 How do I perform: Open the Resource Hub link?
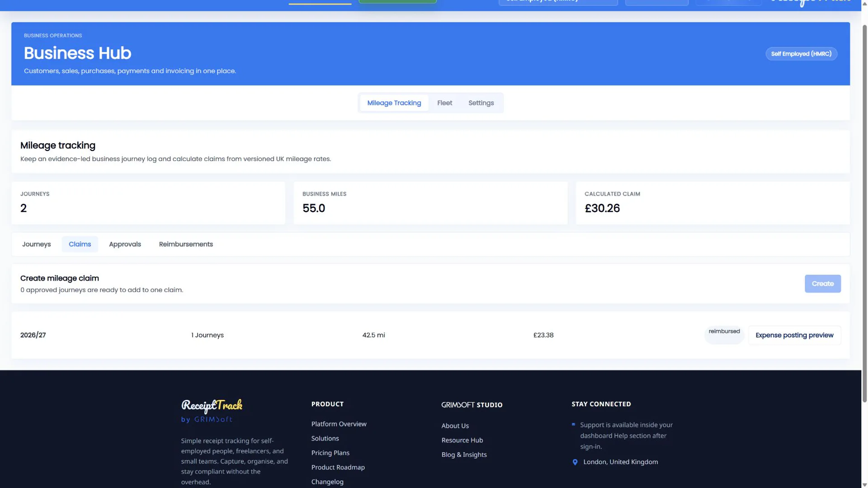pos(462,440)
